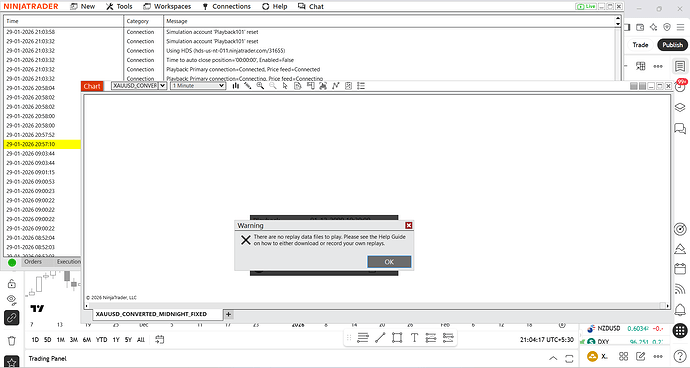Image resolution: width=690 pixels, height=368 pixels.
Task: Select the cursor pointer tool icon
Action: [x=285, y=86]
